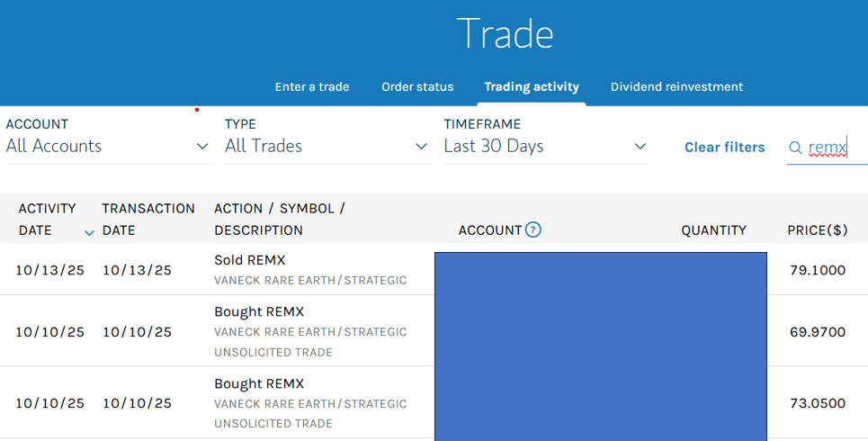Select the Sold REMX row text
Screen dimensions: 868x441
pos(250,260)
